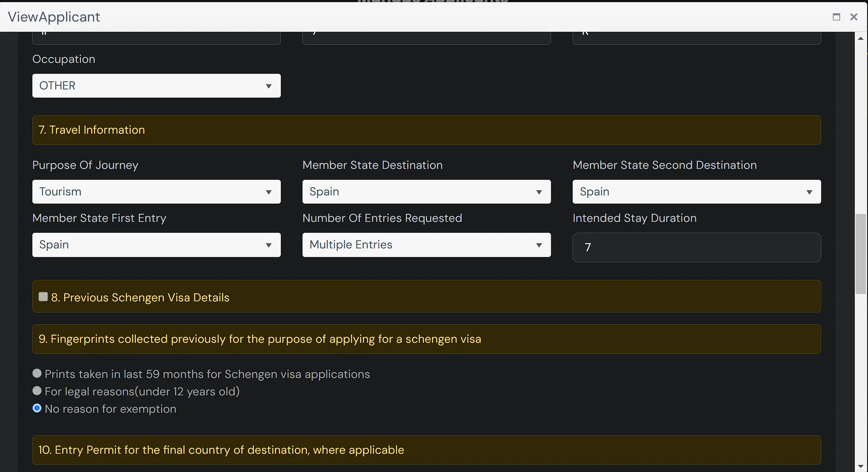Click the scrollbar up arrow
This screenshot has width=868, height=472.
861,38
